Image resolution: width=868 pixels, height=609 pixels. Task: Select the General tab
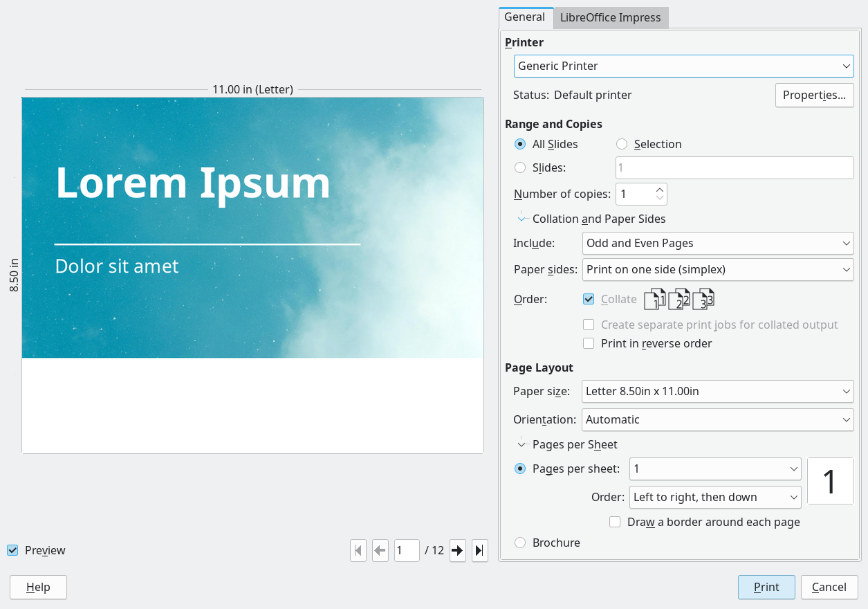[x=526, y=17]
